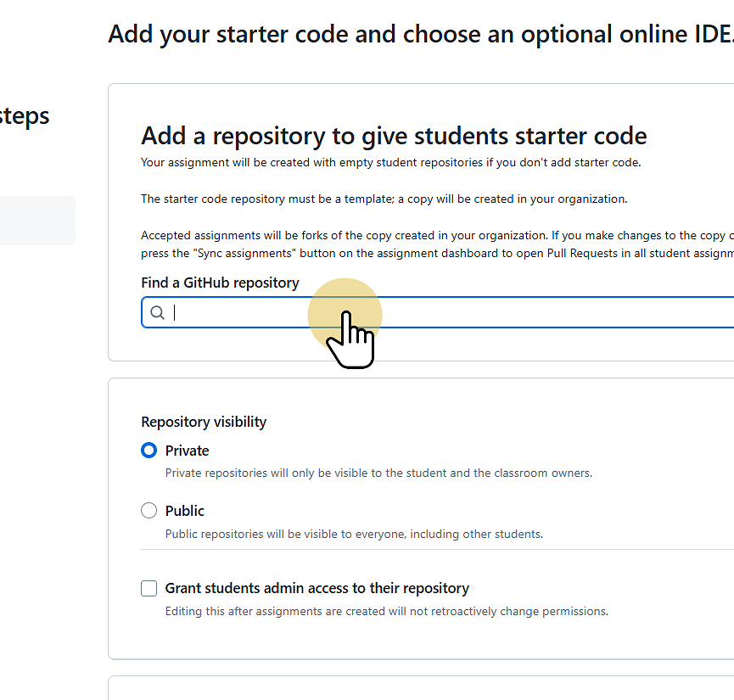734x700 pixels.
Task: Click the empty search input under "Find a GitHub repository"
Action: click(382, 312)
